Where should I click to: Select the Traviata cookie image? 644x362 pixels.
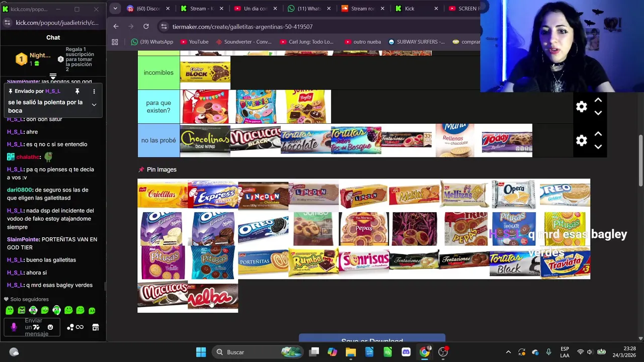point(565,262)
